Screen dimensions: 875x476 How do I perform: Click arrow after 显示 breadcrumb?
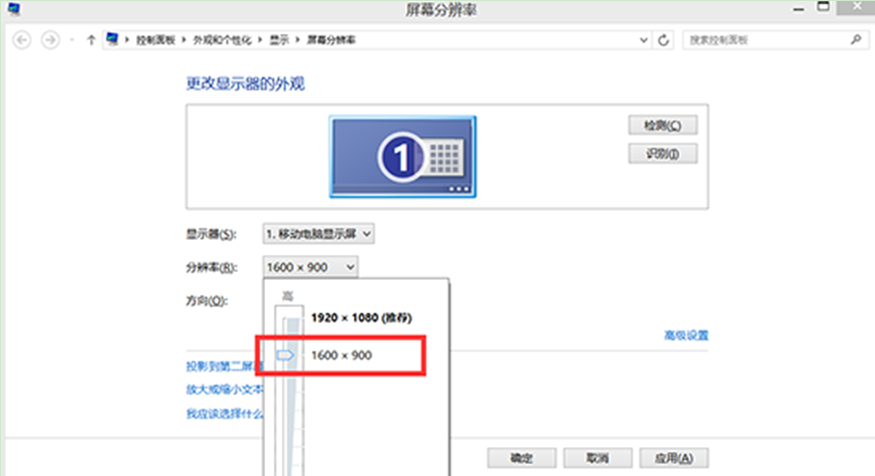point(297,40)
